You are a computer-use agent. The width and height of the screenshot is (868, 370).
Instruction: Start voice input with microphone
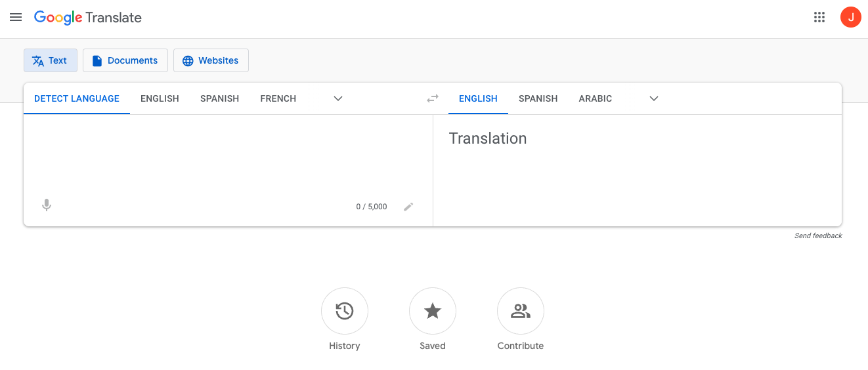47,205
